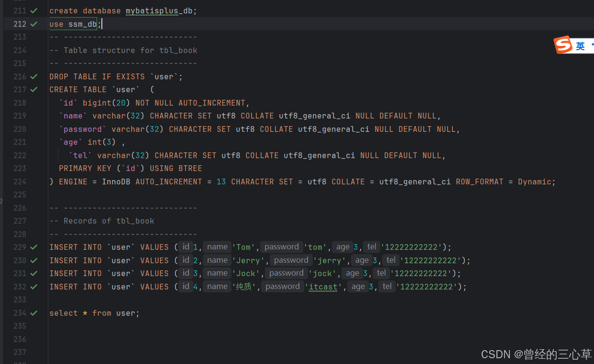
Task: Click the checkmark beside CREATE TABLE line 217
Action: (33, 89)
